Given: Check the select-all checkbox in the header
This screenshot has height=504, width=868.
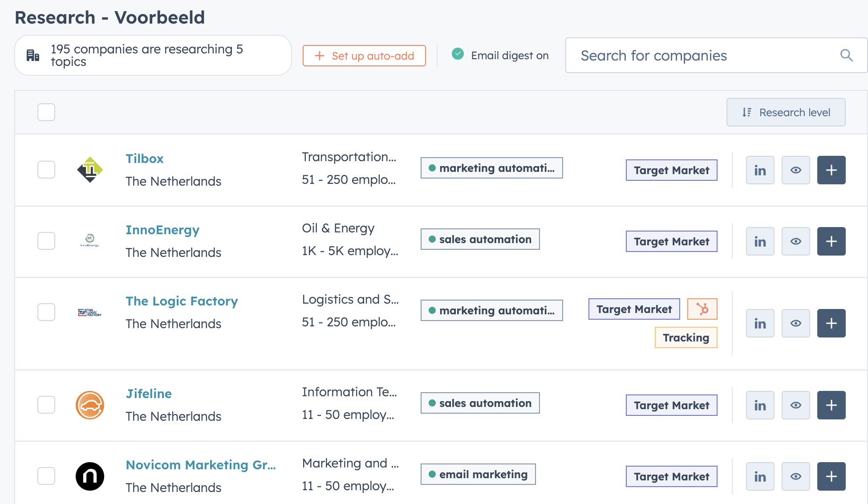Looking at the screenshot, I should click(46, 112).
